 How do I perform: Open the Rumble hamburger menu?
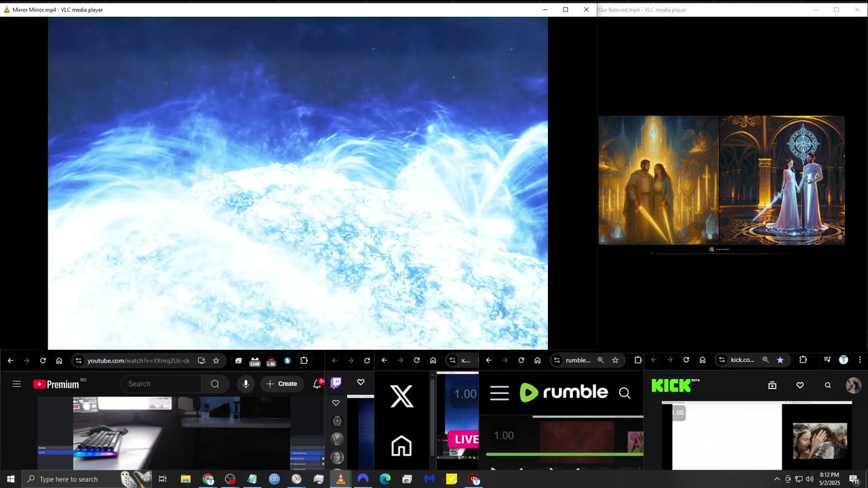(500, 393)
